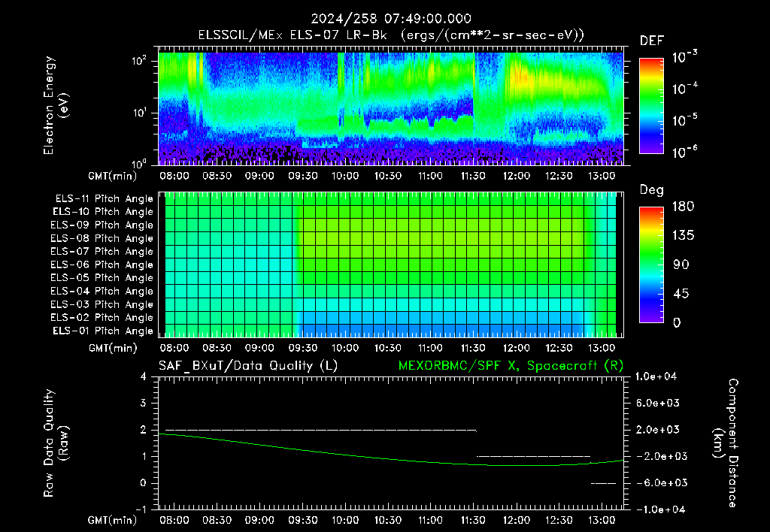The image size is (770, 532).
Task: Click the 135 value on the Deg scale
Action: click(x=683, y=236)
